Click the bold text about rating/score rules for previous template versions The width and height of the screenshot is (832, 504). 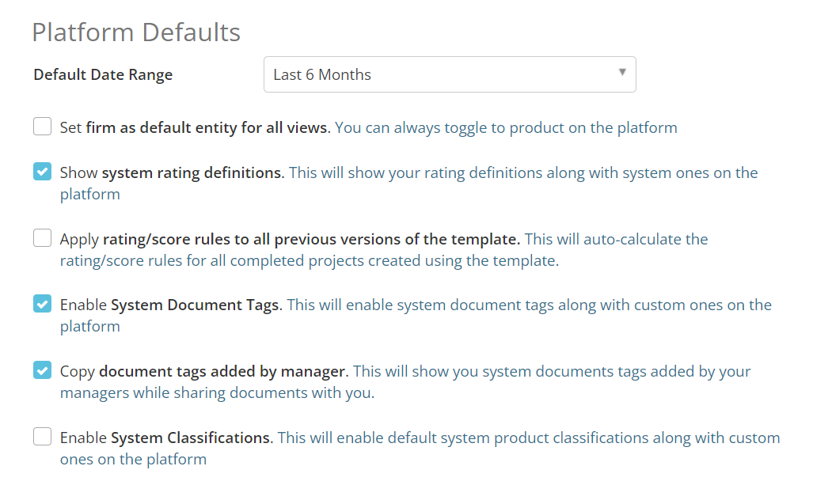[311, 239]
